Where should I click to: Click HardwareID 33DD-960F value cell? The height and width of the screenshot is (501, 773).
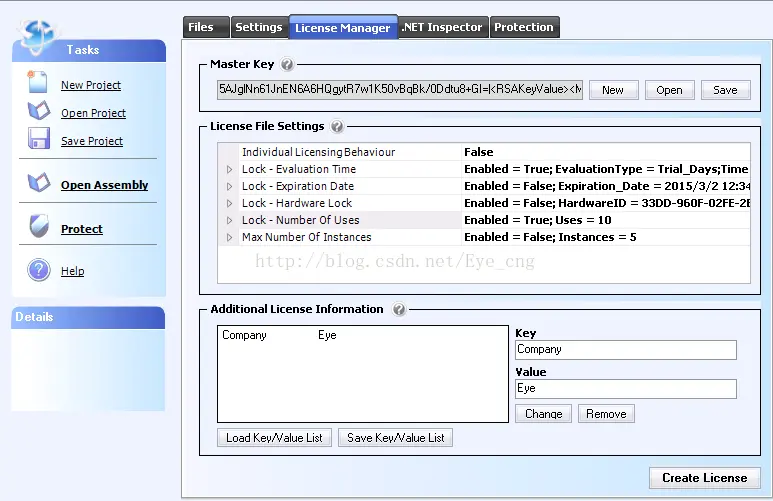pos(607,203)
